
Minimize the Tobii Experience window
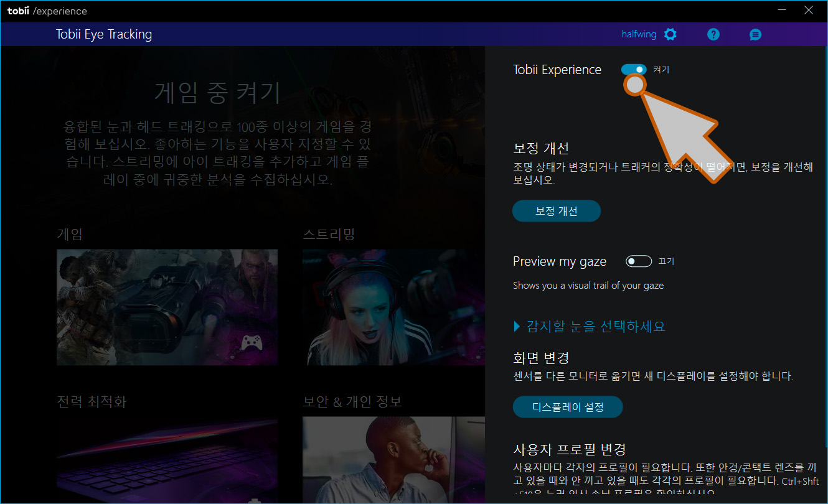coord(781,10)
